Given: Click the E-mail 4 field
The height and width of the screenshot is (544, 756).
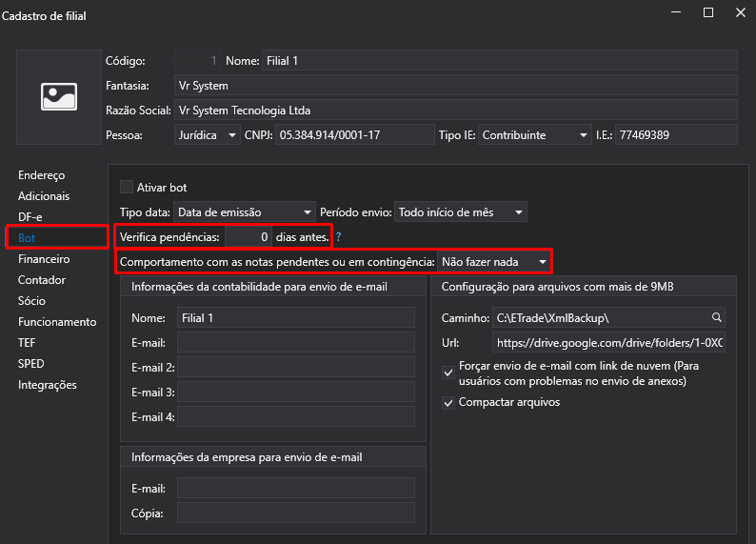Looking at the screenshot, I should [296, 417].
